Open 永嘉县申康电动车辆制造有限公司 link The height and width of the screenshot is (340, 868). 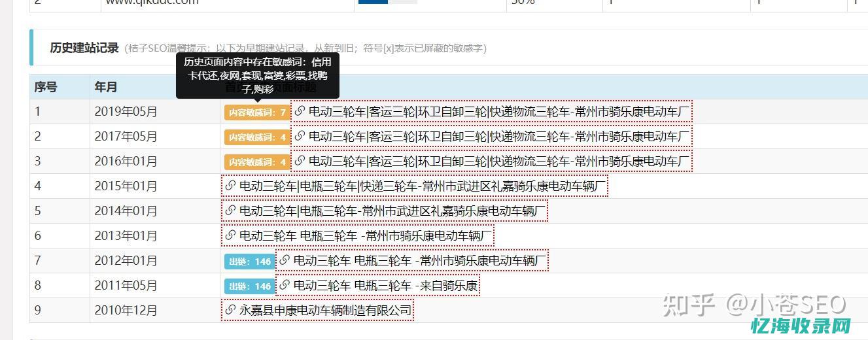(326, 311)
